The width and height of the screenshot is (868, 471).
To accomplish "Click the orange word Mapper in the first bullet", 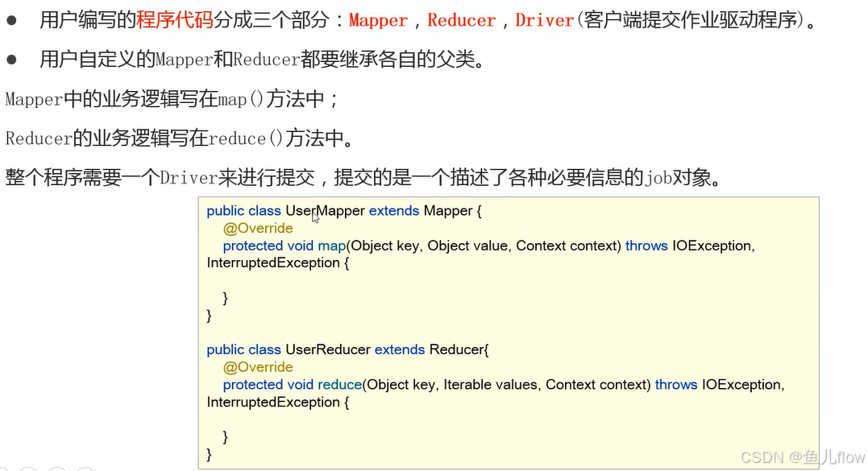I will click(377, 20).
